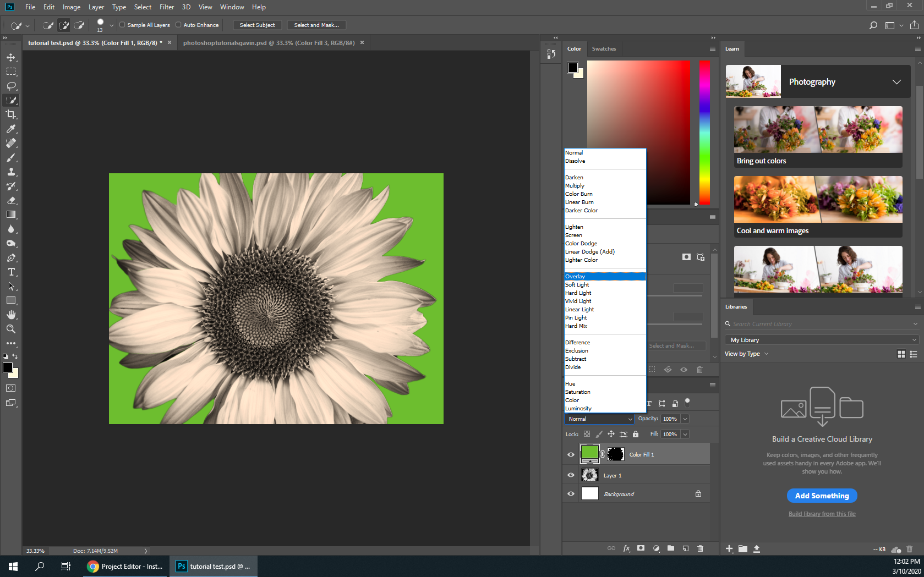Select the Rectangular Marquee tool
Screen dimensions: 924x577
(x=11, y=72)
